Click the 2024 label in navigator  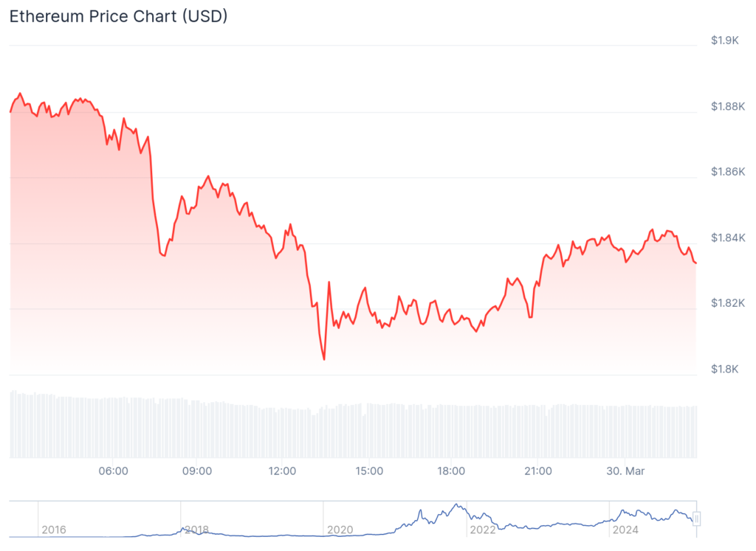pyautogui.click(x=626, y=530)
